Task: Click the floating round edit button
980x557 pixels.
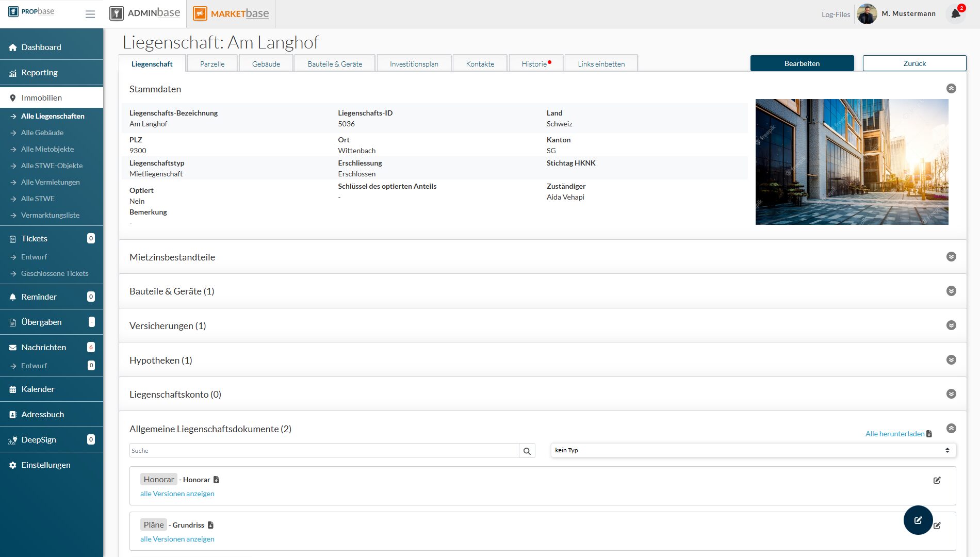Action: (x=918, y=520)
